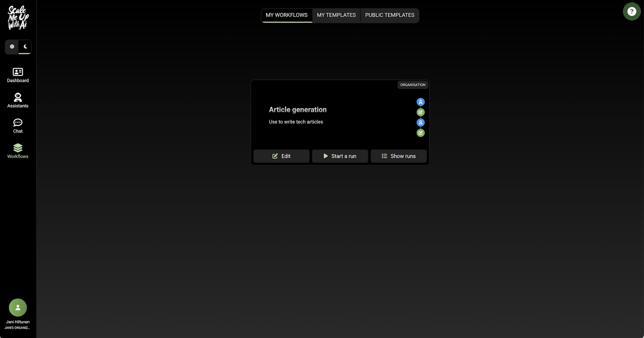Viewport: 644px width, 338px height.
Task: Enable dark mode with moon icon
Action: [x=25, y=47]
